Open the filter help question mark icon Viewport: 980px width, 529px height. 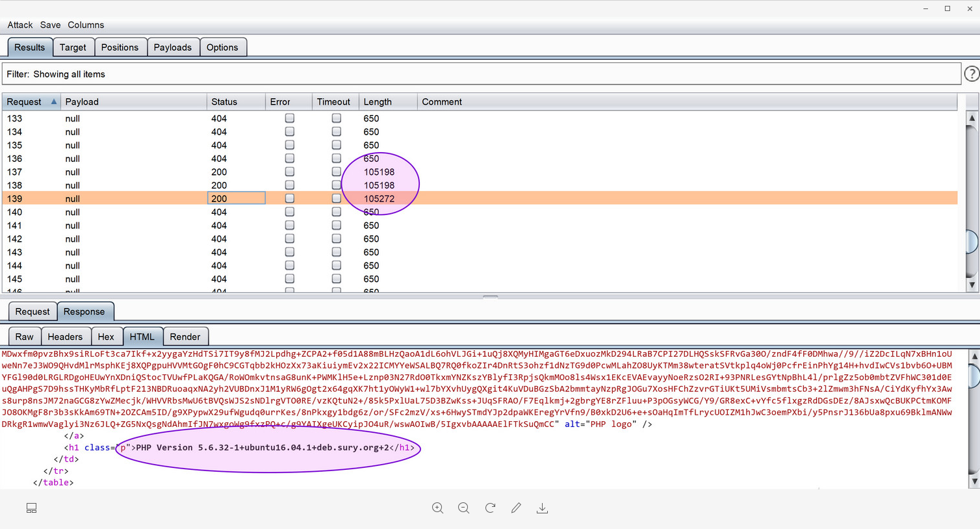pyautogui.click(x=972, y=74)
